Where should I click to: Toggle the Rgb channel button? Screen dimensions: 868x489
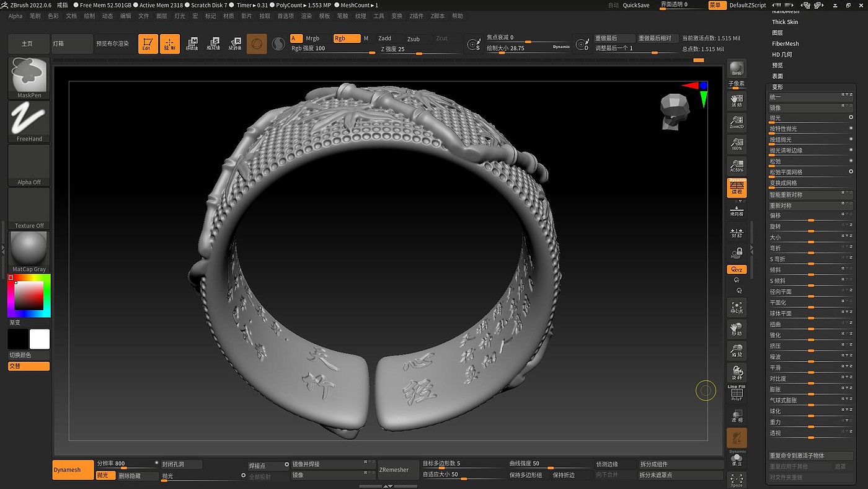pyautogui.click(x=346, y=38)
